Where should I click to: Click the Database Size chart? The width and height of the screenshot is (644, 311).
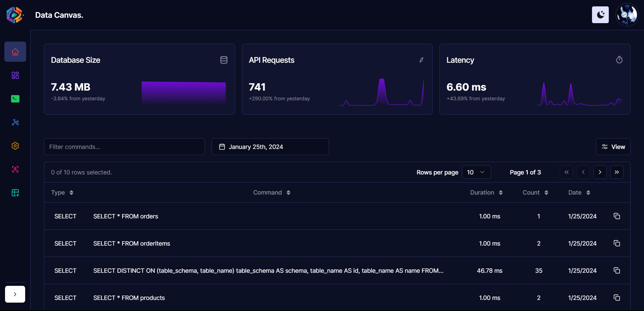184,93
